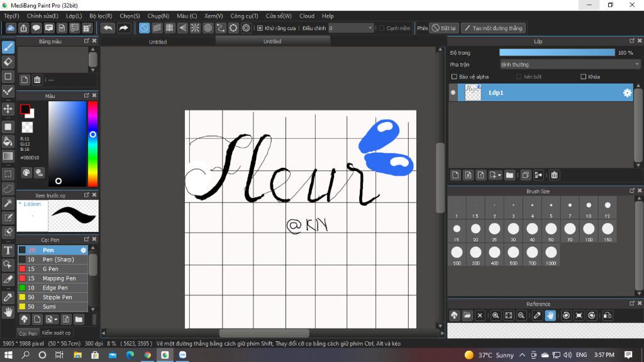644x362 pixels.
Task: Enable the radial snap guide
Action: [195, 28]
